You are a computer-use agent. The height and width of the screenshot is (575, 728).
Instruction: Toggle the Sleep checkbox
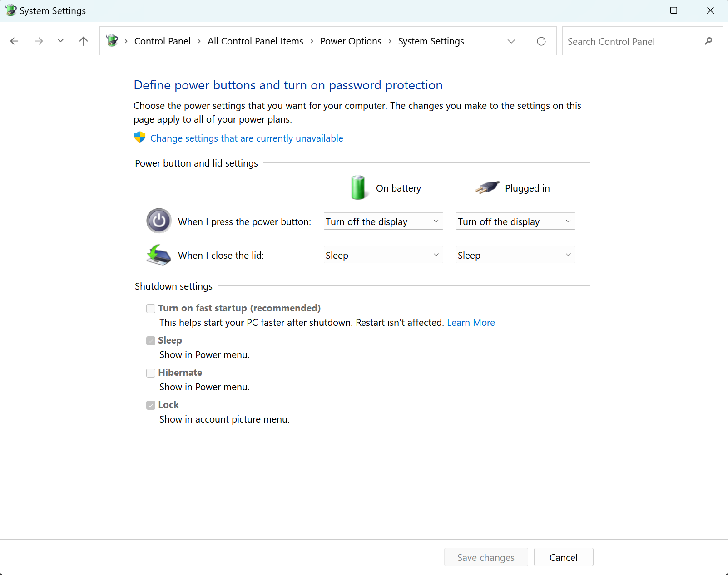151,341
